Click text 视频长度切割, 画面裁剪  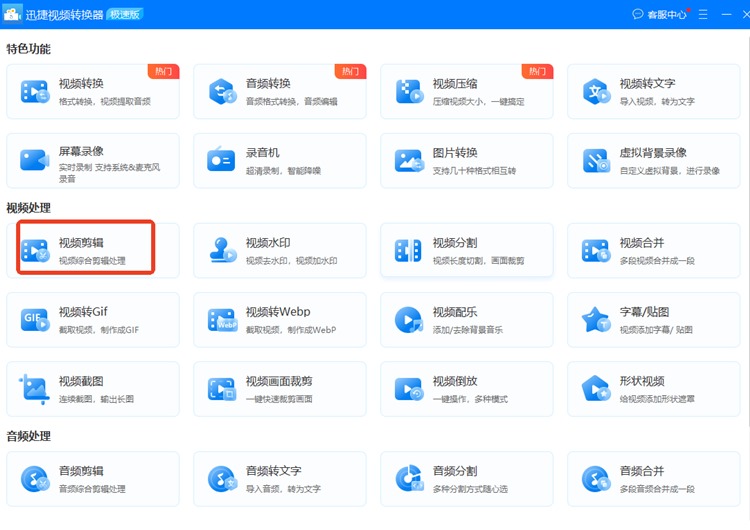pos(479,261)
